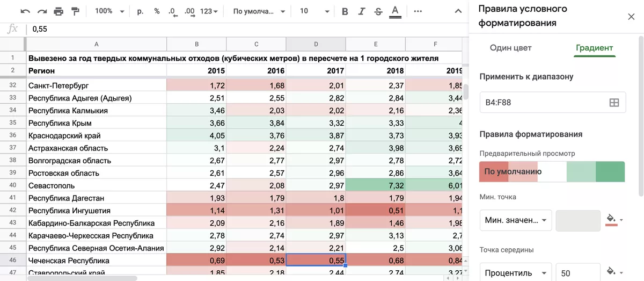Select column A header

pyautogui.click(x=96, y=44)
